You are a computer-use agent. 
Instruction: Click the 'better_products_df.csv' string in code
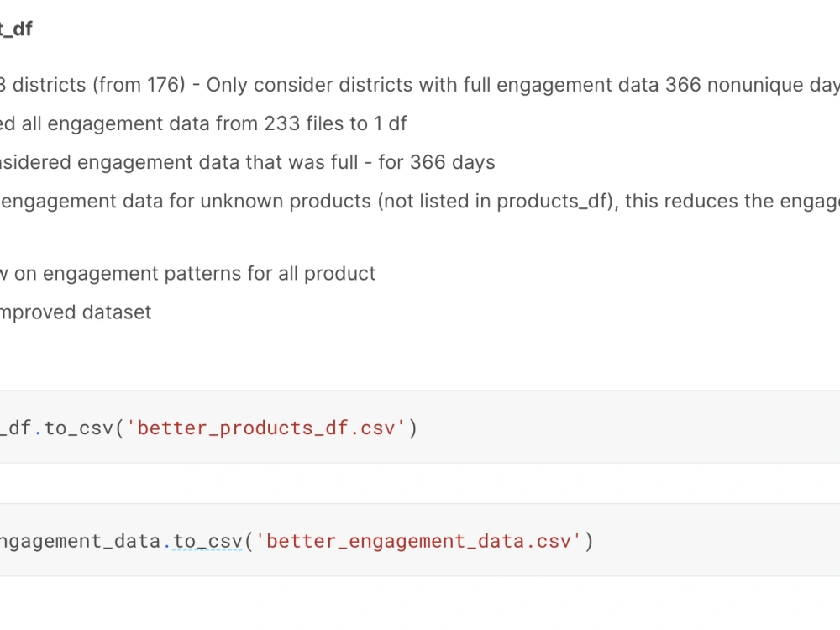265,428
